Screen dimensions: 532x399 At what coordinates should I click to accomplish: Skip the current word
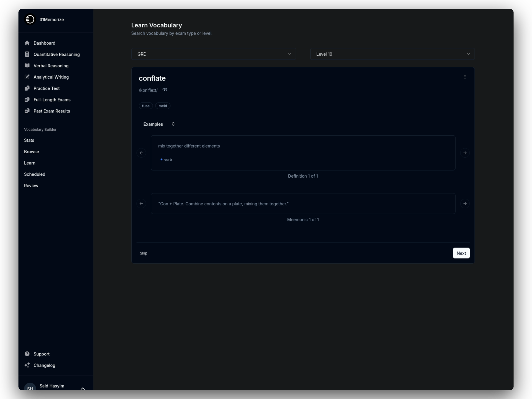pos(144,253)
